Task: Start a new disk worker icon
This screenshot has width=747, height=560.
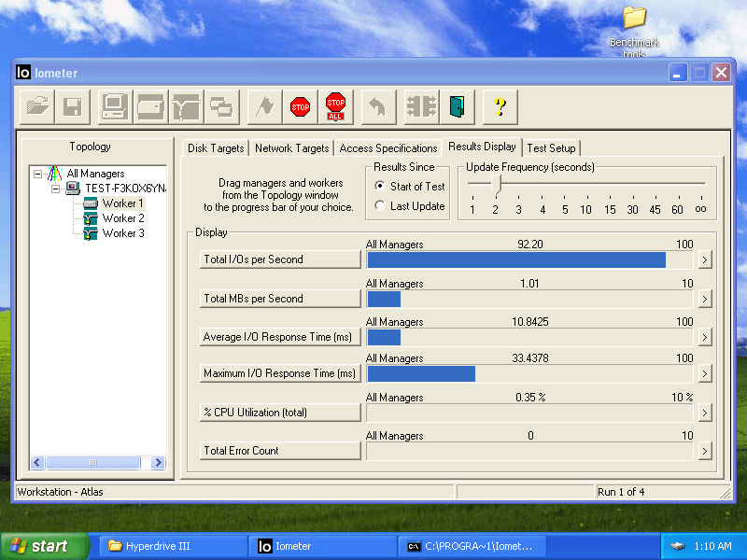Action: pos(150,106)
